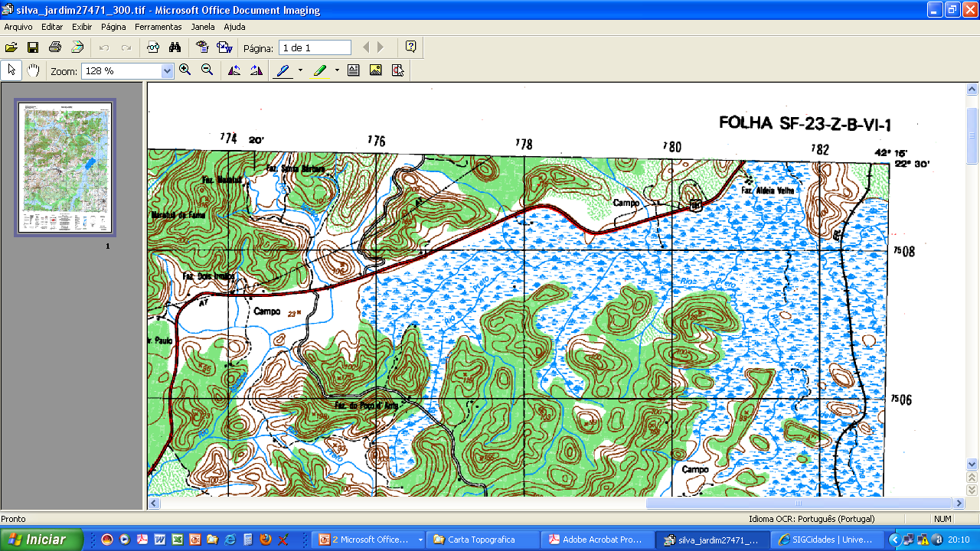The image size is (980, 551).
Task: Open a document with the folder icon
Action: (x=11, y=47)
